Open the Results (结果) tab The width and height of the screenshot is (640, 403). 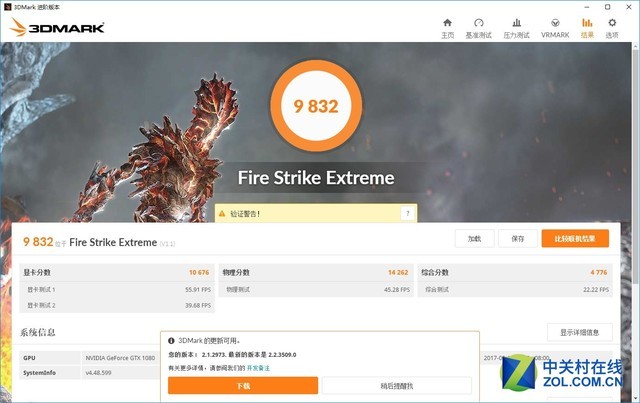click(x=587, y=28)
